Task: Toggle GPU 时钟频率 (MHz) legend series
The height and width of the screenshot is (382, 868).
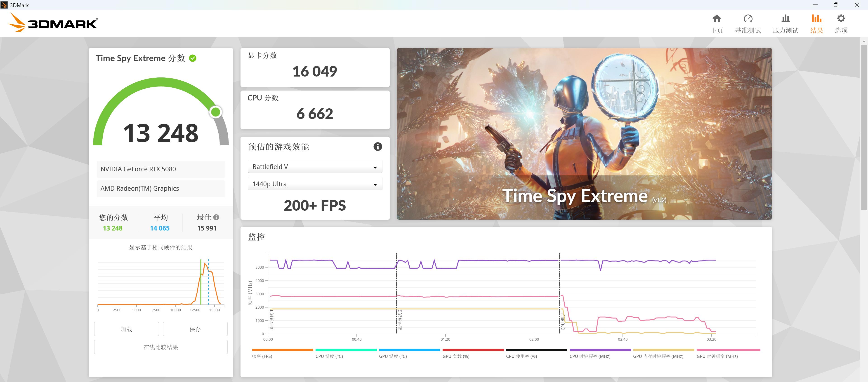Action: coord(717,356)
